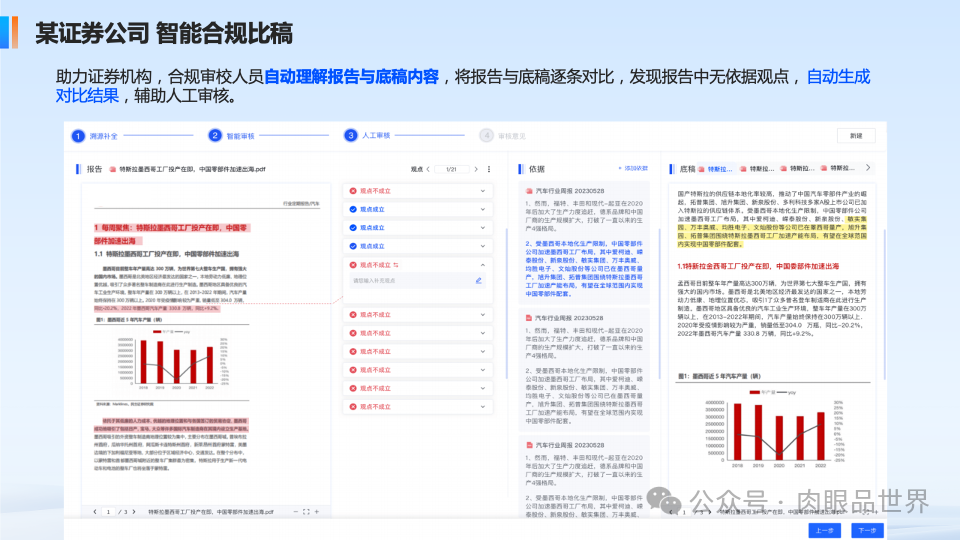Click the 下一步 button
The width and height of the screenshot is (960, 540).
click(867, 530)
